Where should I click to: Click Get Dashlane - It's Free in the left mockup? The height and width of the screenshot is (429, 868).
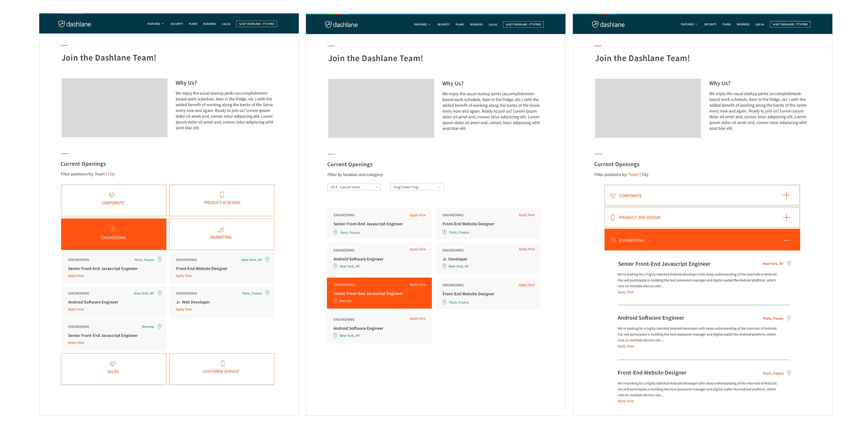click(x=256, y=24)
